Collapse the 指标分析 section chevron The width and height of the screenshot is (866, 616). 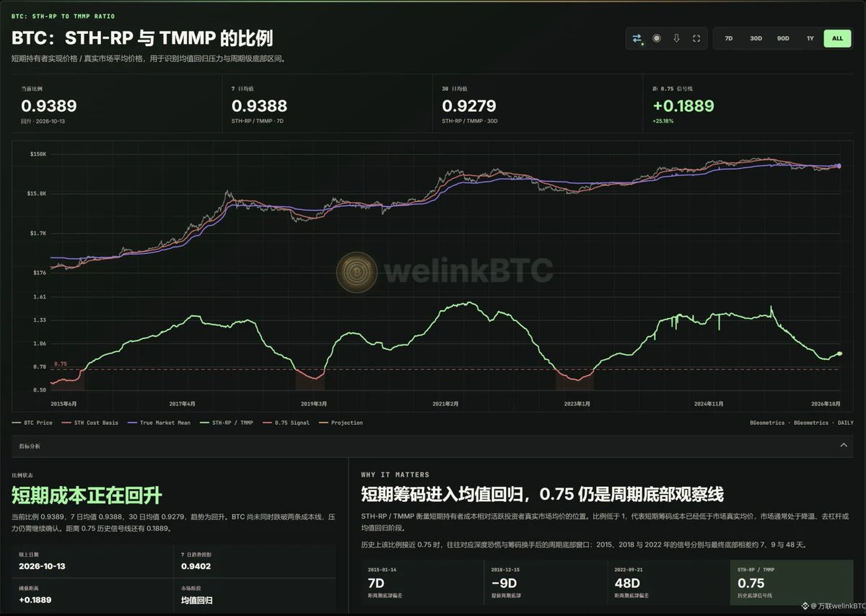844,446
